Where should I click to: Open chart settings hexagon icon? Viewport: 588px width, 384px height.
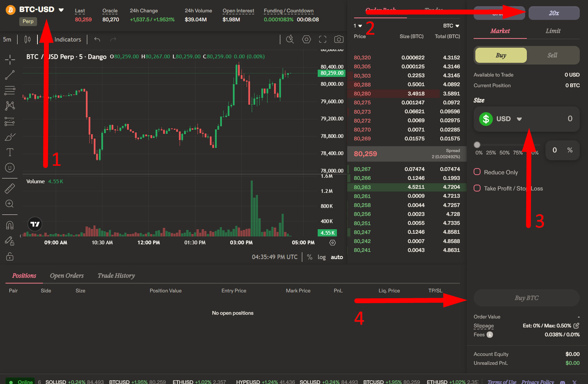tap(306, 39)
